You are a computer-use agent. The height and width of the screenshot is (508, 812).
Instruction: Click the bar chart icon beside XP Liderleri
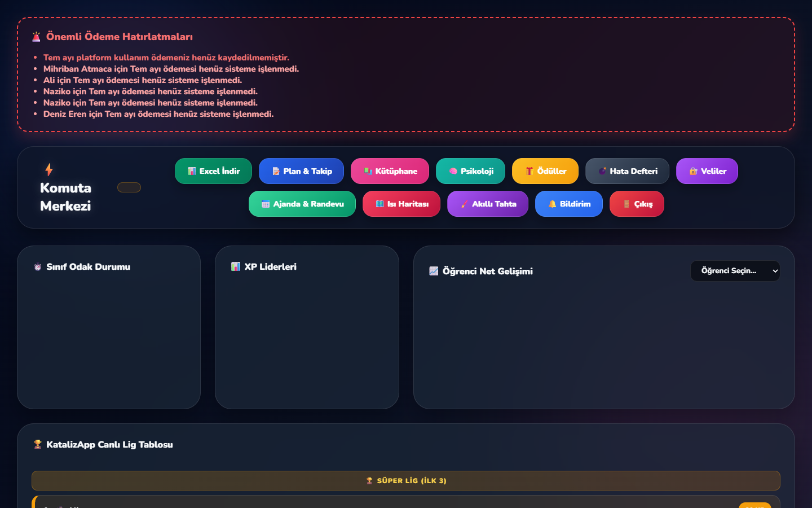click(236, 266)
